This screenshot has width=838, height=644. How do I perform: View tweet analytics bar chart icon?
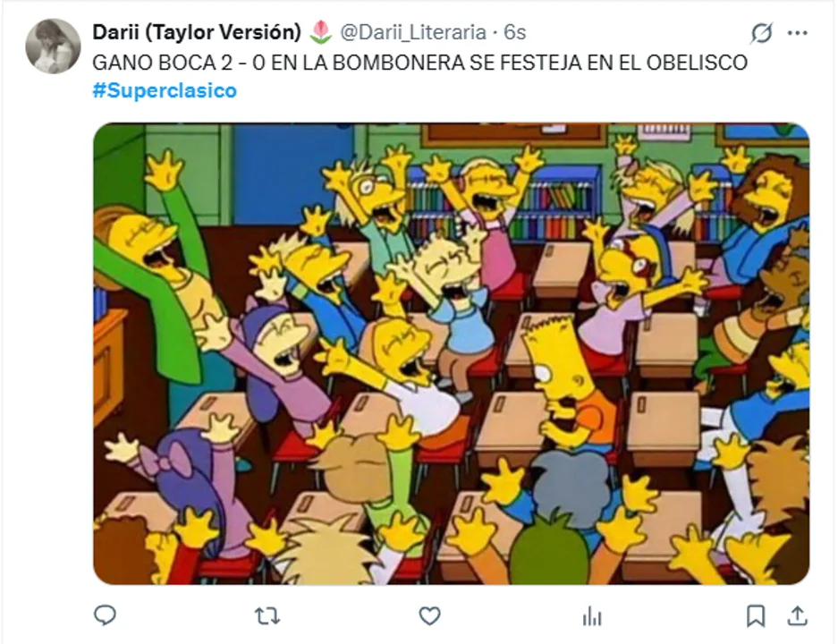[x=592, y=616]
